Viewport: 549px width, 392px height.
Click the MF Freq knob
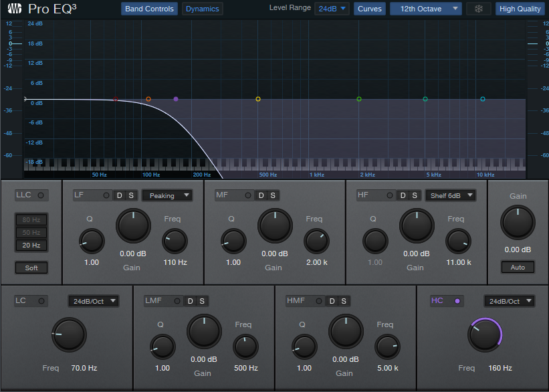point(316,241)
